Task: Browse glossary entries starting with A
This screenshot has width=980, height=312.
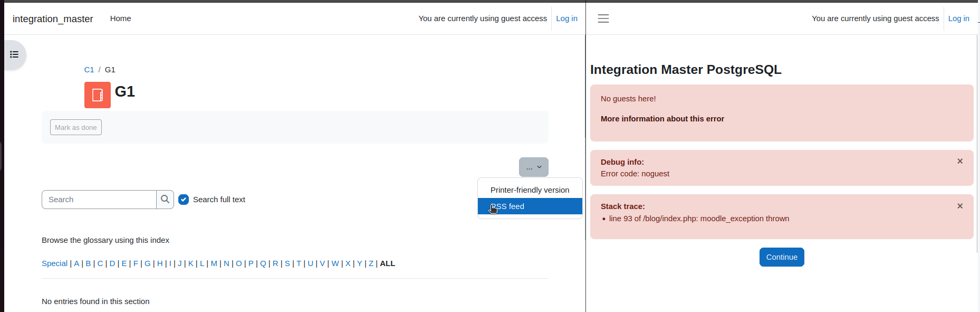Action: click(x=76, y=263)
